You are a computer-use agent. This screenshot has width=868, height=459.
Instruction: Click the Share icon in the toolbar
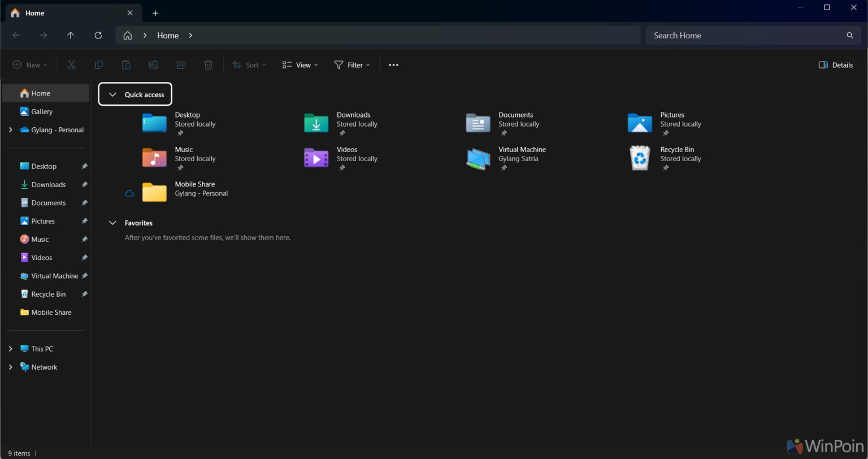pyautogui.click(x=181, y=64)
